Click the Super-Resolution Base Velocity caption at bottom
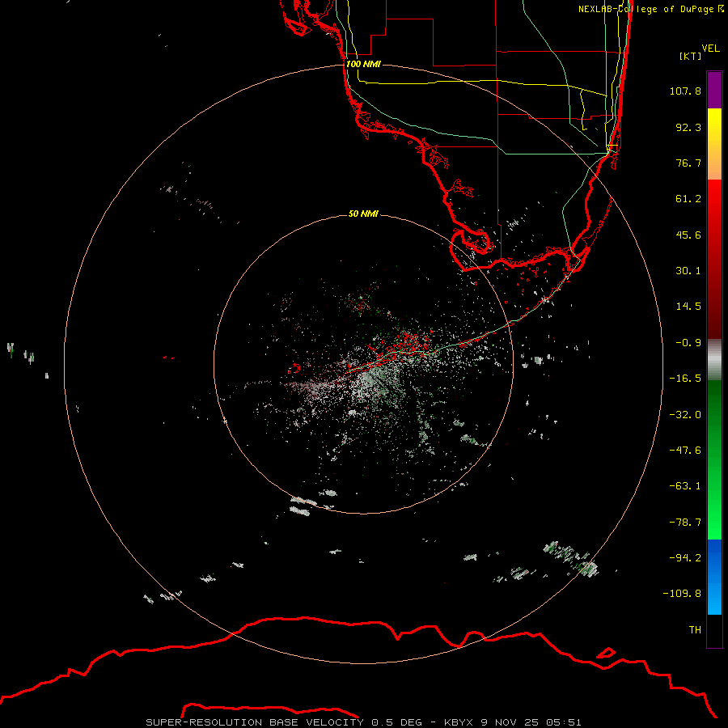The height and width of the screenshot is (728, 728). [x=363, y=722]
